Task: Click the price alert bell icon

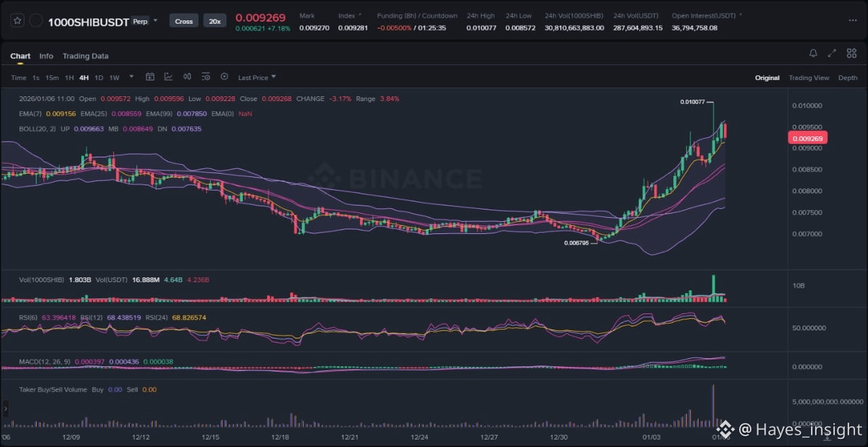Action: click(813, 54)
